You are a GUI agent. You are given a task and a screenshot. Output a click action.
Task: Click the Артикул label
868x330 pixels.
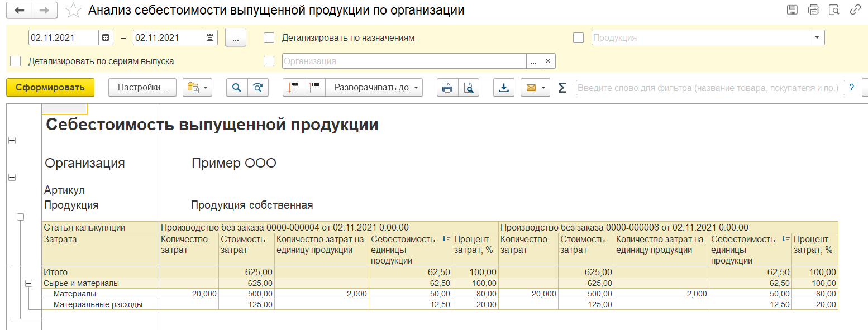(x=65, y=190)
